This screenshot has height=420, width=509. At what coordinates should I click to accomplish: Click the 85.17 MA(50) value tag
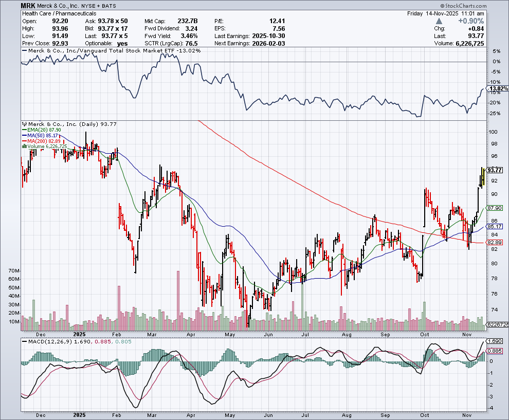pos(494,226)
